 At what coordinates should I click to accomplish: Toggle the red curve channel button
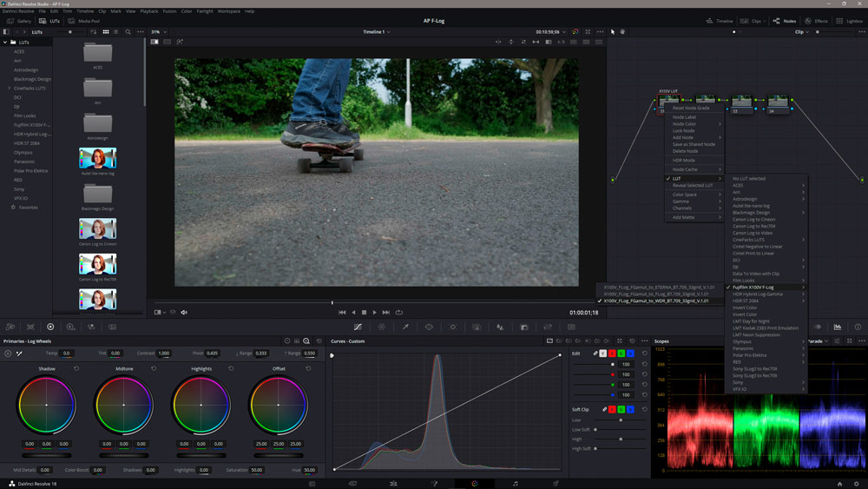click(612, 354)
